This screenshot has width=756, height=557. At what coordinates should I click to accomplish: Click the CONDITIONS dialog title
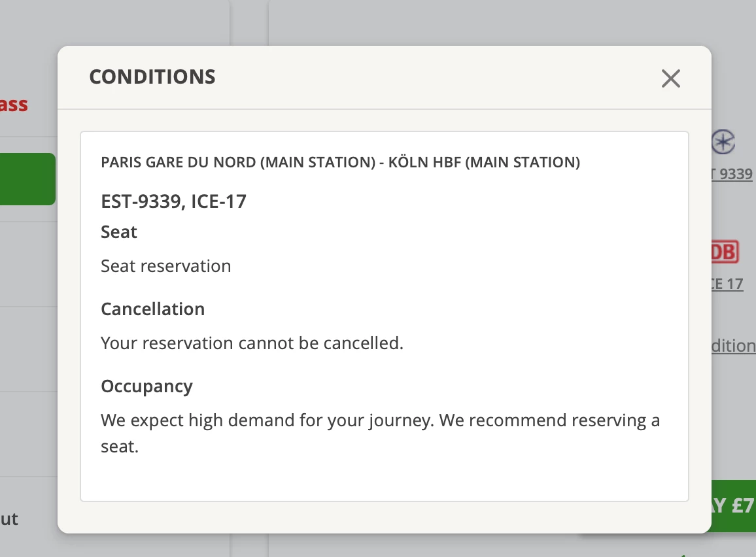point(152,77)
